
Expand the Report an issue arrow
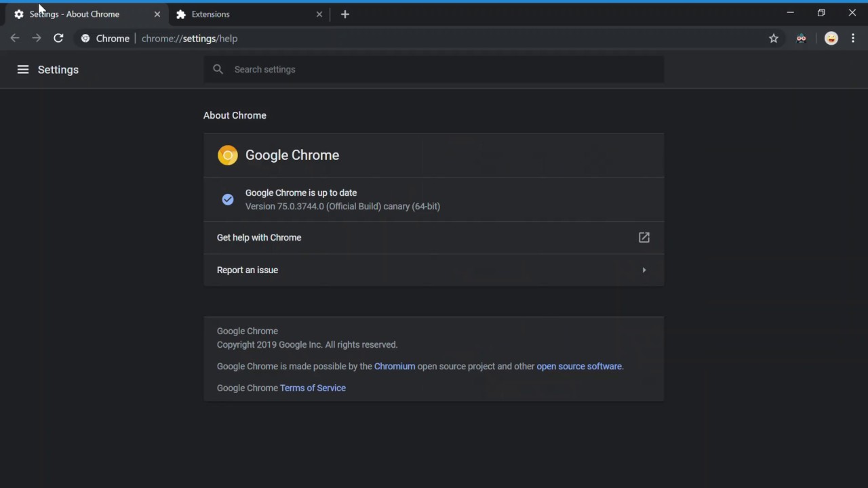tap(644, 270)
